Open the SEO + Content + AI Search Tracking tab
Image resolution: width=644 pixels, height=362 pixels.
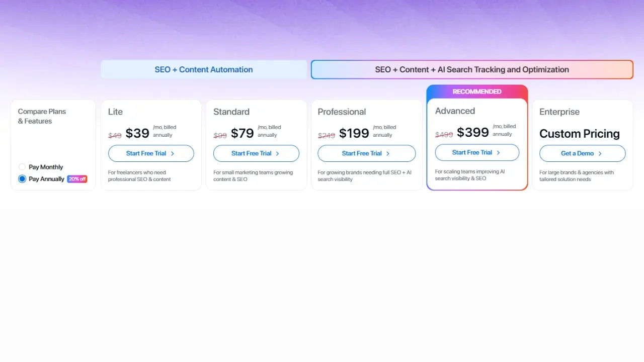472,69
